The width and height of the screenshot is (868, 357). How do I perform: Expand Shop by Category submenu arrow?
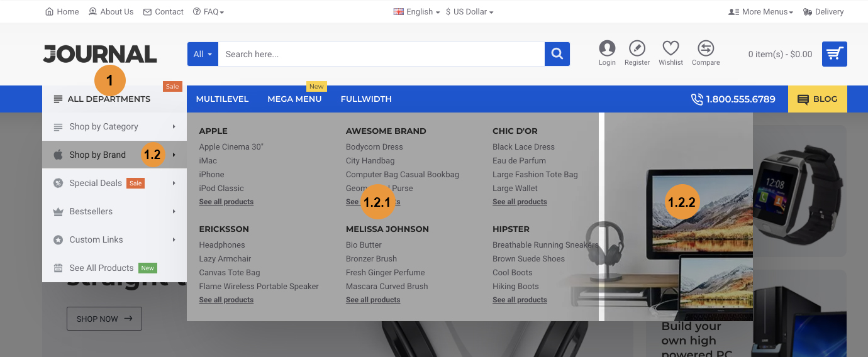pyautogui.click(x=174, y=126)
